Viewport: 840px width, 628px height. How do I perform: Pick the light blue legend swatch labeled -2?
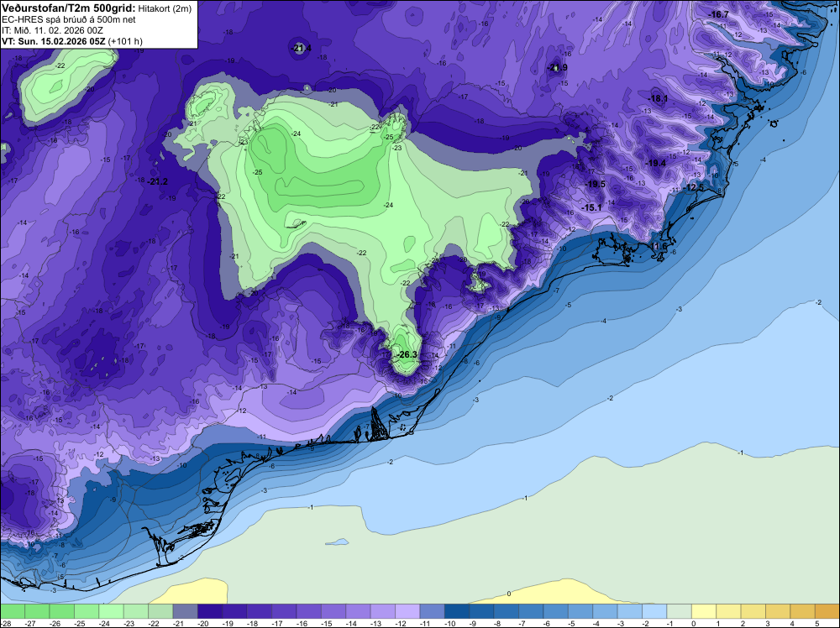tap(654, 611)
